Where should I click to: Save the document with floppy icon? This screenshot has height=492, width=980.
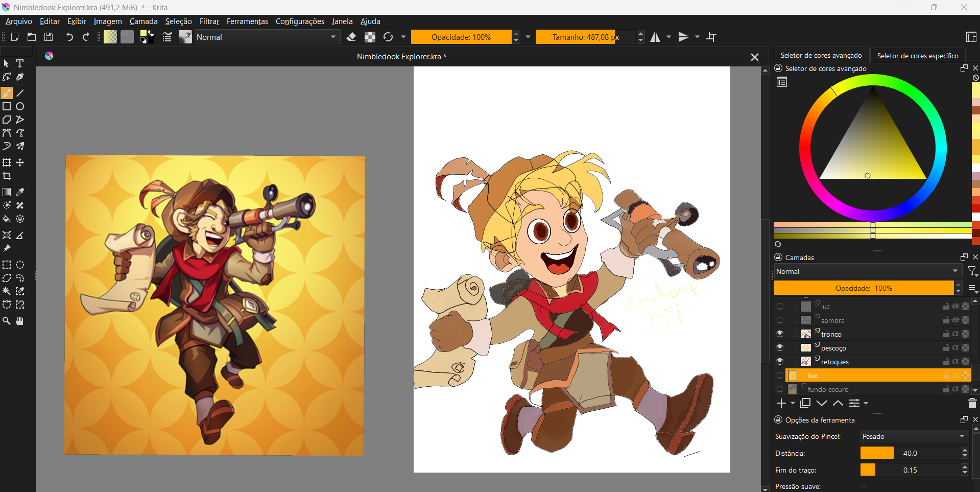pos(49,37)
